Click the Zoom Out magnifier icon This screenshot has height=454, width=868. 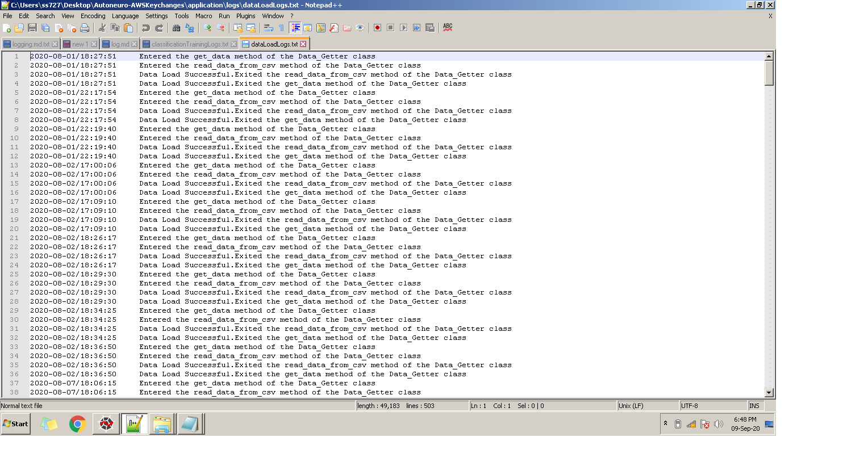(220, 27)
